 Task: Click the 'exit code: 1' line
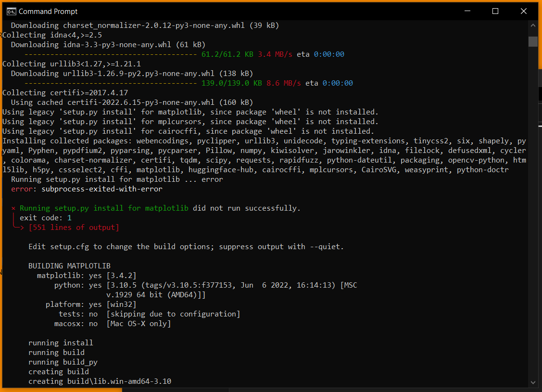[x=46, y=218]
